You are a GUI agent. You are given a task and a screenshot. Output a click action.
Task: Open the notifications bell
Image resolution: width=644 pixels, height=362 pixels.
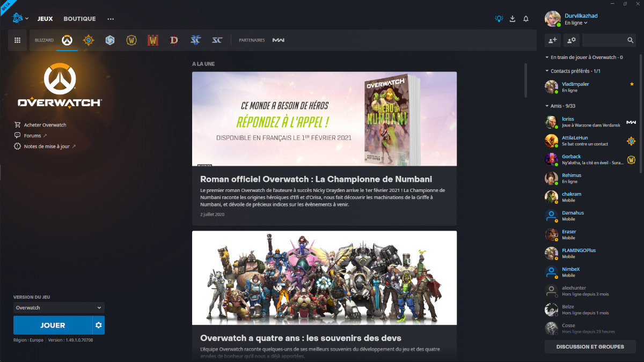click(526, 18)
